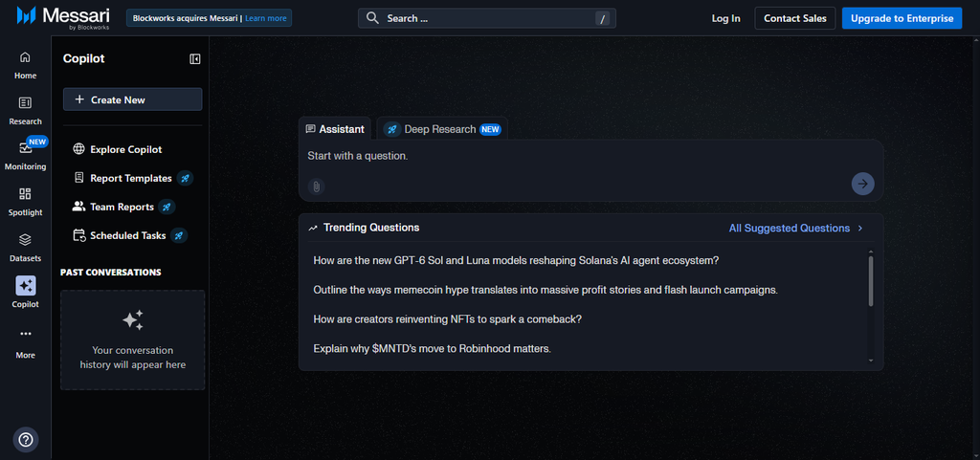980x460 pixels.
Task: Open All Suggested Questions
Action: click(x=790, y=228)
